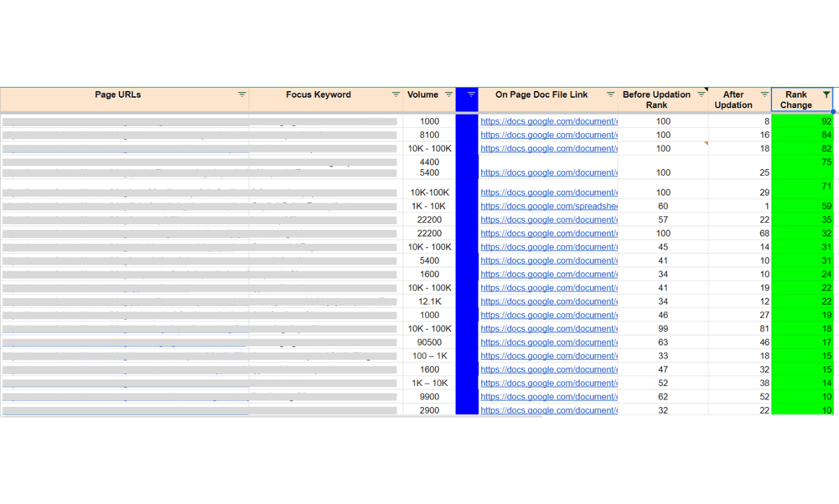
Task: Open the doc link in the Rank Change 35 row
Action: (549, 220)
